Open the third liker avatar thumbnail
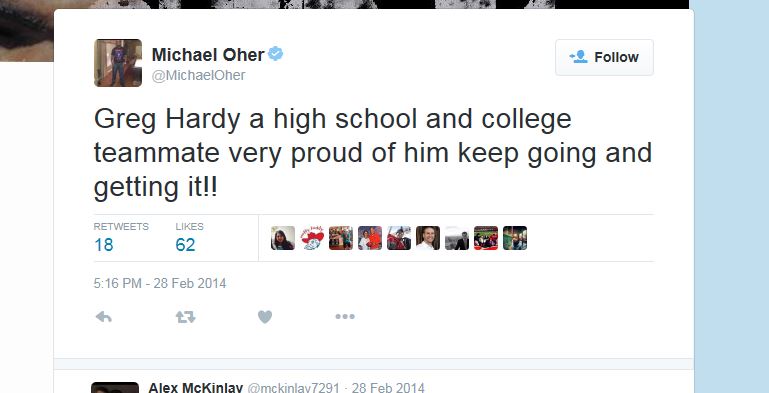 (x=341, y=238)
